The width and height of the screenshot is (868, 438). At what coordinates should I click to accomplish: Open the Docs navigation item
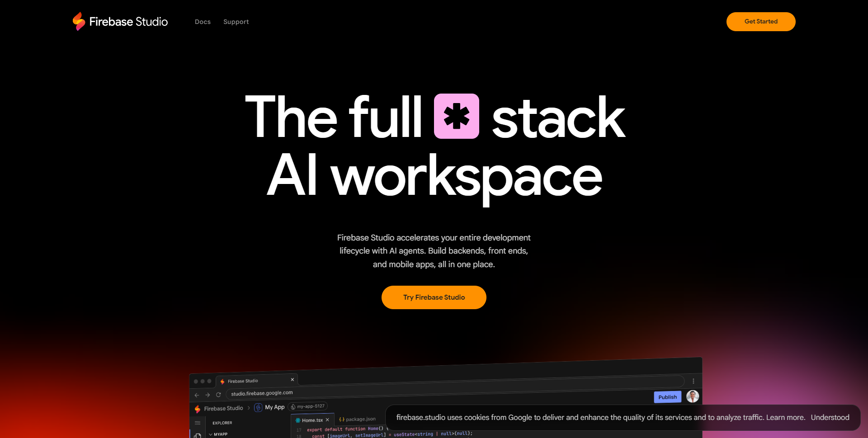click(x=203, y=22)
